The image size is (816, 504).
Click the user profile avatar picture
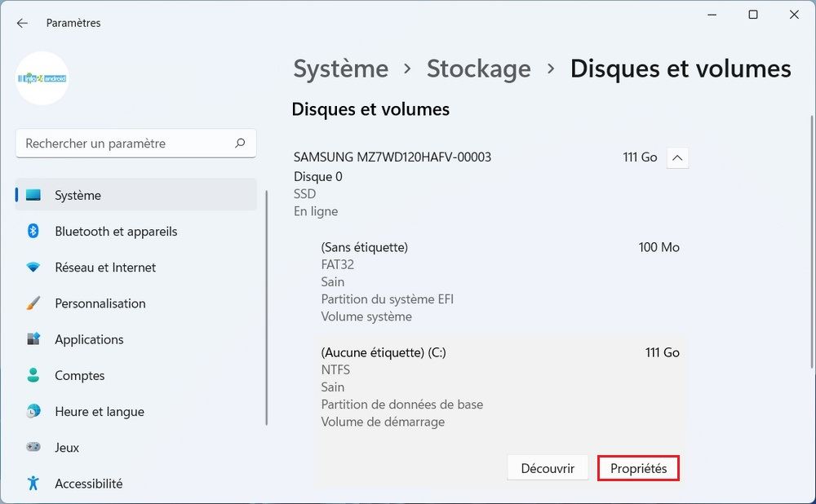[x=42, y=78]
